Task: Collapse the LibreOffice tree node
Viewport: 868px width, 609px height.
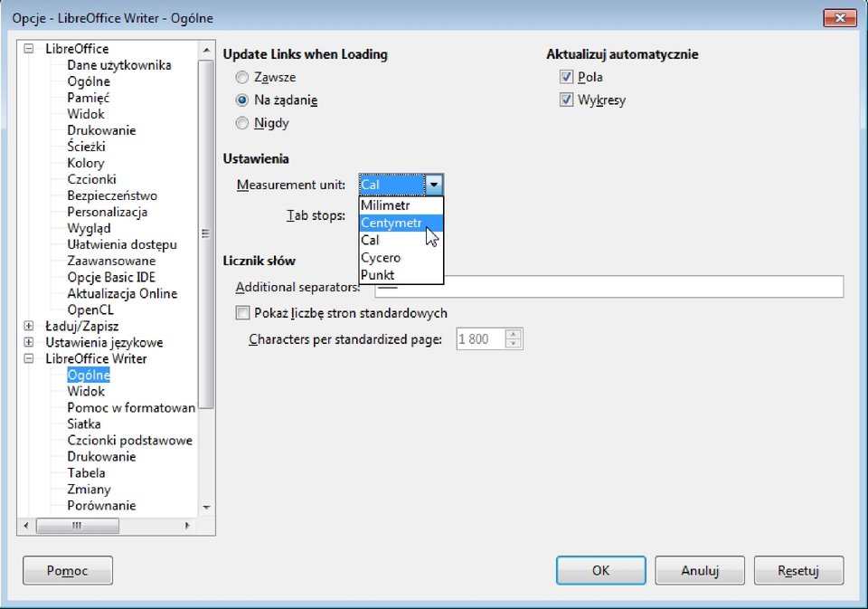Action: click(29, 49)
